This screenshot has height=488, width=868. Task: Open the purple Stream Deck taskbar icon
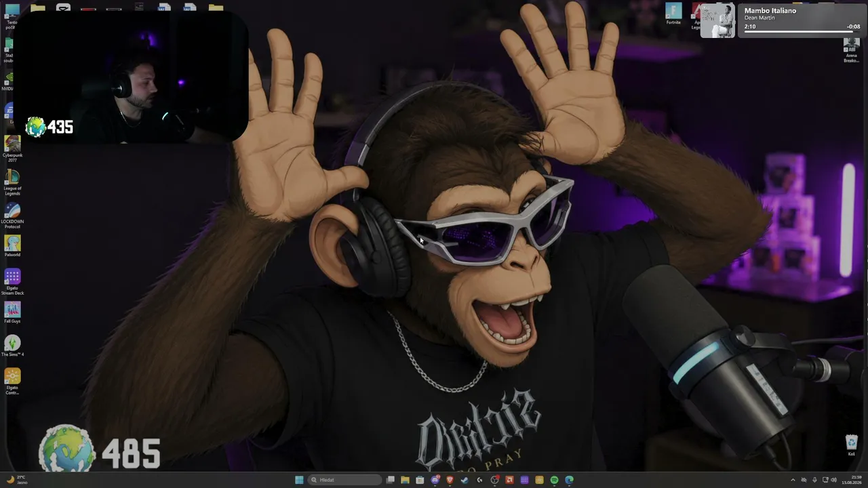coord(524,480)
